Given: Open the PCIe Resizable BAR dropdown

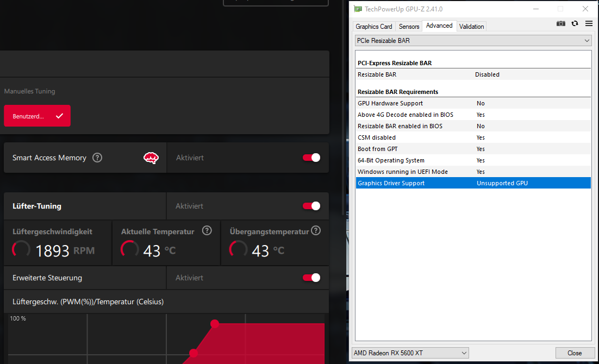Looking at the screenshot, I should pyautogui.click(x=585, y=40).
